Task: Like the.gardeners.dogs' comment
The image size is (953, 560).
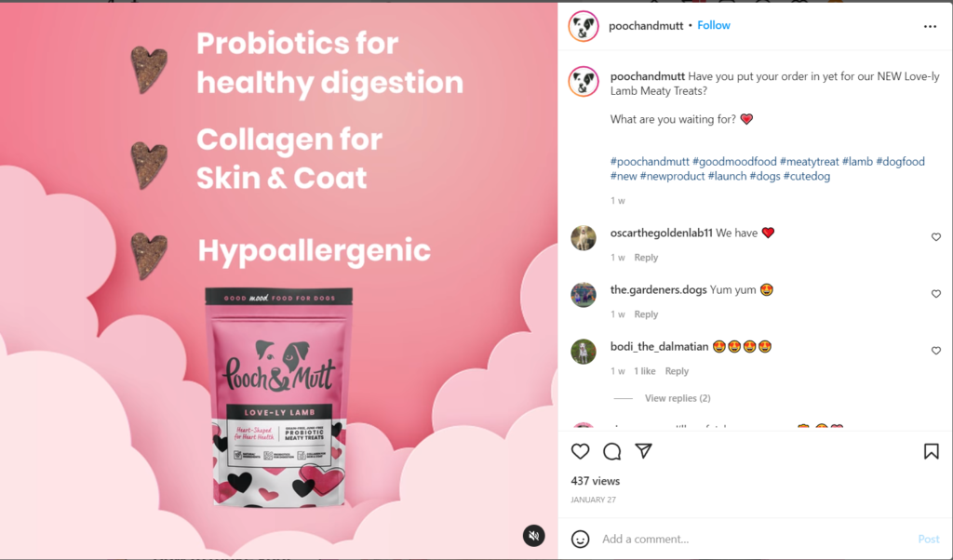Action: [936, 294]
